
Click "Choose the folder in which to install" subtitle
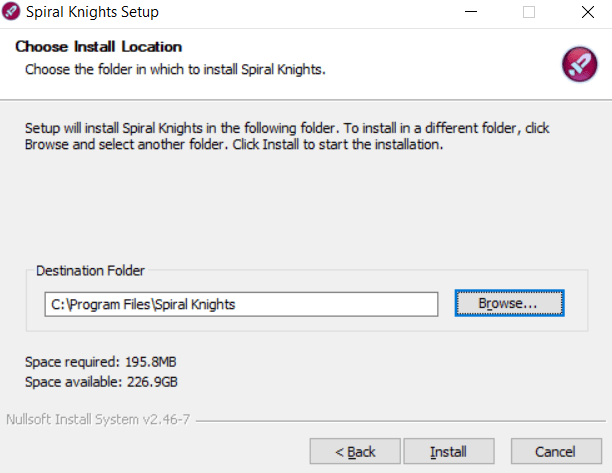[175, 69]
